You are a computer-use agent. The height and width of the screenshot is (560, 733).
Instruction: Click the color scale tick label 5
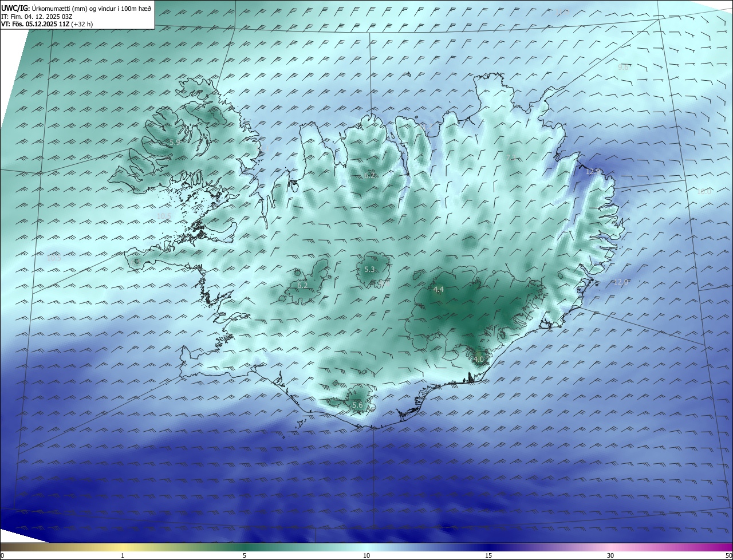tap(245, 555)
